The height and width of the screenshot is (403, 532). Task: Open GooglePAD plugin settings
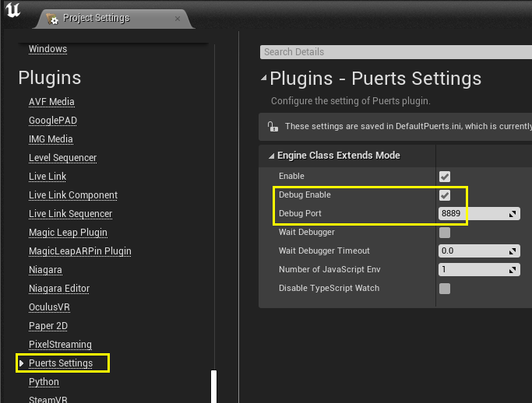click(53, 121)
